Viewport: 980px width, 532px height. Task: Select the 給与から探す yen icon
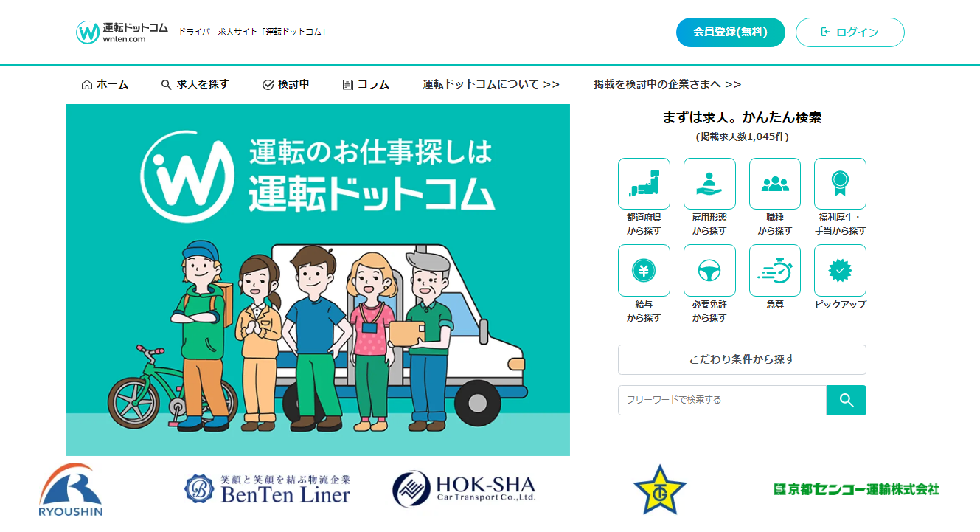point(644,271)
